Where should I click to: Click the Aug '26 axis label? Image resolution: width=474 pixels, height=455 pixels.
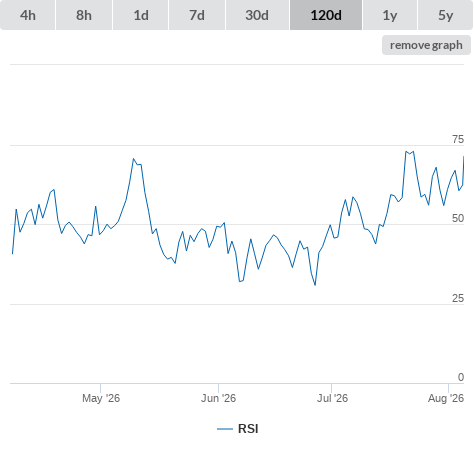[x=446, y=398]
